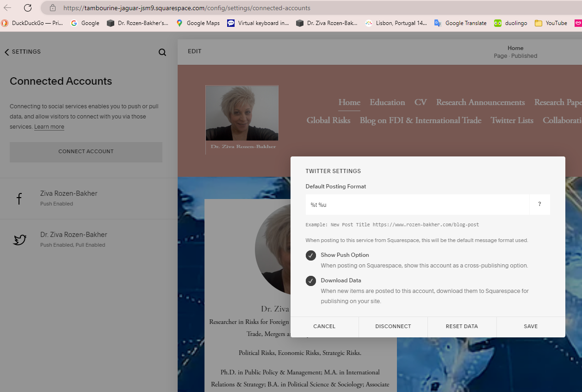
Task: Reload the page with refresh icon
Action: pos(28,8)
